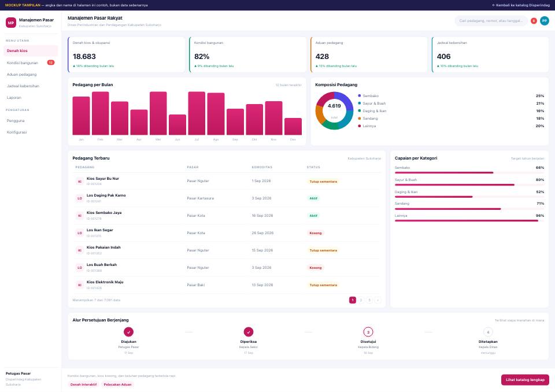
Task: Click Petugas Pasar profile in sidebar footer
Action: [x=31, y=379]
